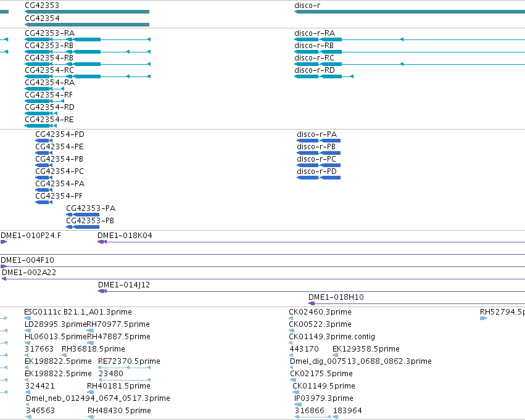Viewport: 525px width, 420px height.
Task: Pick protein feature CG42354-PD
Action: [44, 141]
